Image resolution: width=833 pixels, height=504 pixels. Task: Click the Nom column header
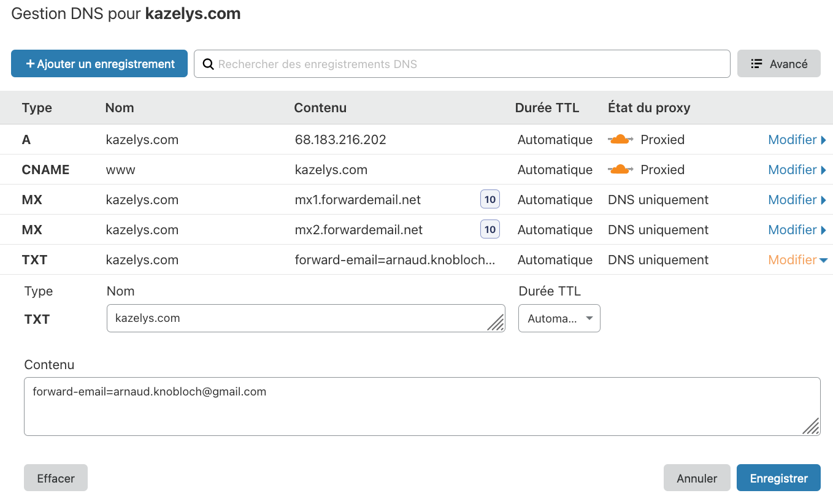tap(120, 108)
